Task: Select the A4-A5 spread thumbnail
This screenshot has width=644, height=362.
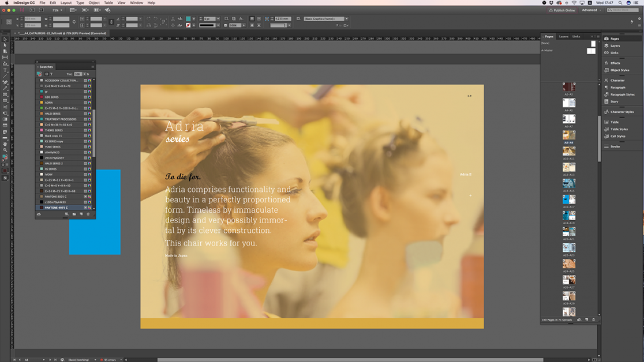Action: (x=569, y=103)
